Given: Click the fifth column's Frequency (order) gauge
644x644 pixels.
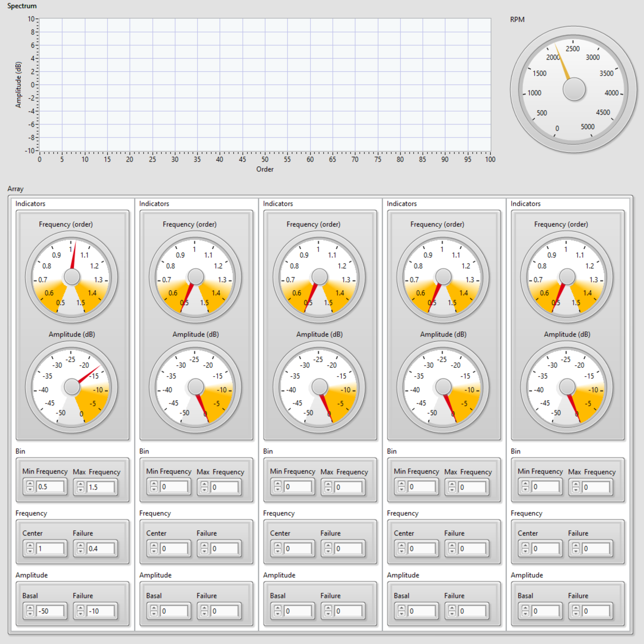Looking at the screenshot, I should pyautogui.click(x=567, y=277).
